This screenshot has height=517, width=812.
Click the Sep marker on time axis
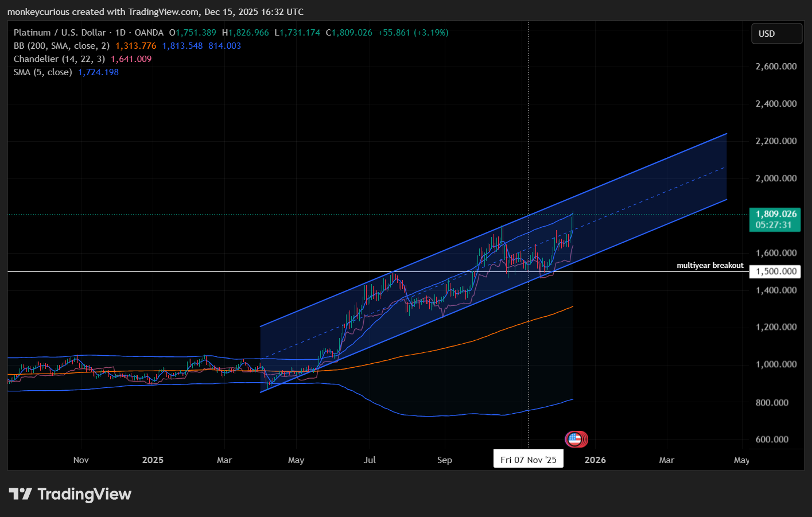(x=445, y=460)
